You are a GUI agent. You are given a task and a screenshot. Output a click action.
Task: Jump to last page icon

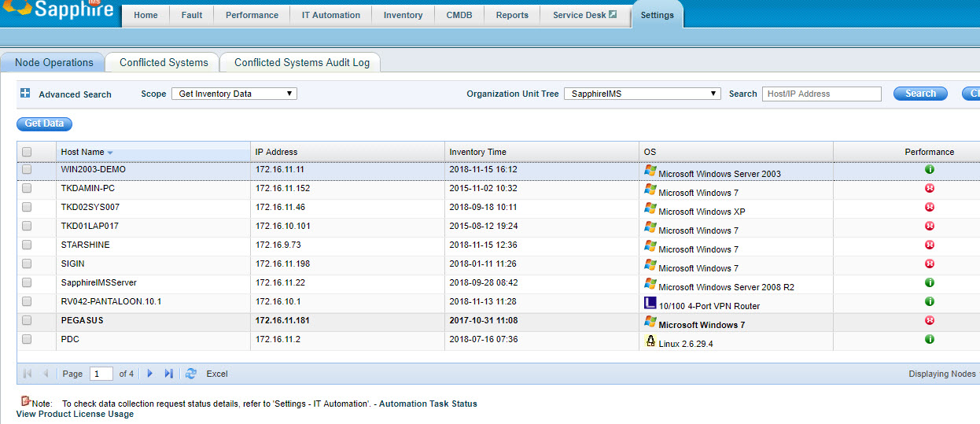point(168,374)
